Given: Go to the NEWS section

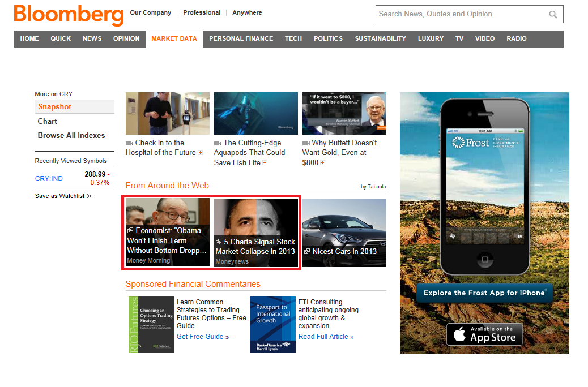Looking at the screenshot, I should (92, 39).
